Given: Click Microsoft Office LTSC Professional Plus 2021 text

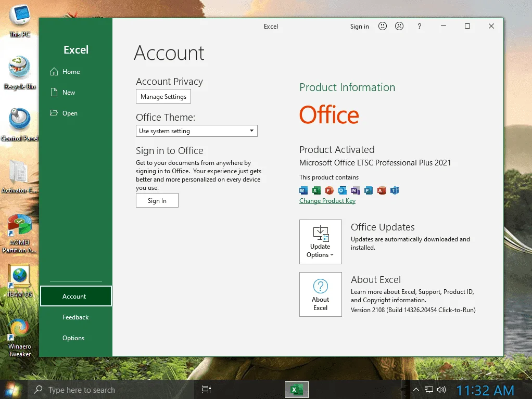Looking at the screenshot, I should pos(375,163).
